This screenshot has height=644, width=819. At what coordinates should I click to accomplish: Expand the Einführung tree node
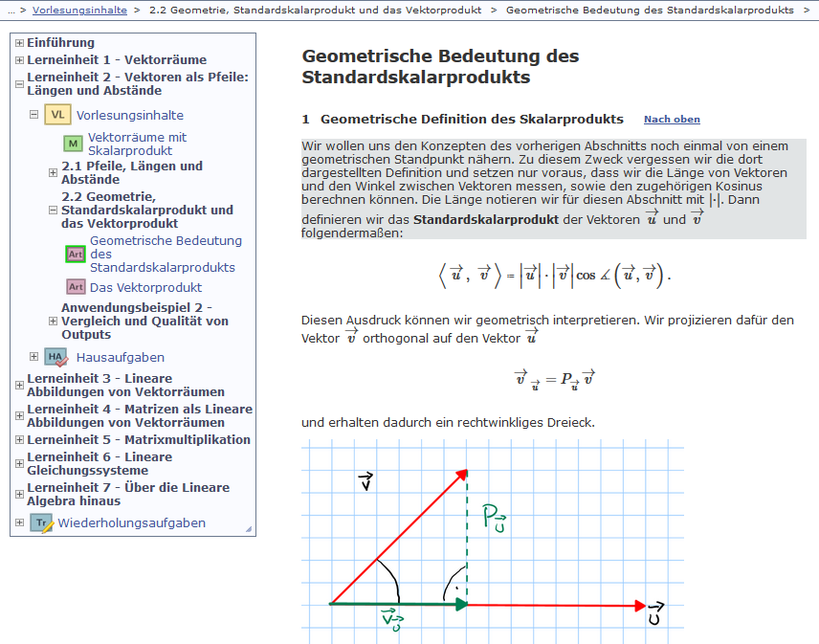pyautogui.click(x=19, y=43)
